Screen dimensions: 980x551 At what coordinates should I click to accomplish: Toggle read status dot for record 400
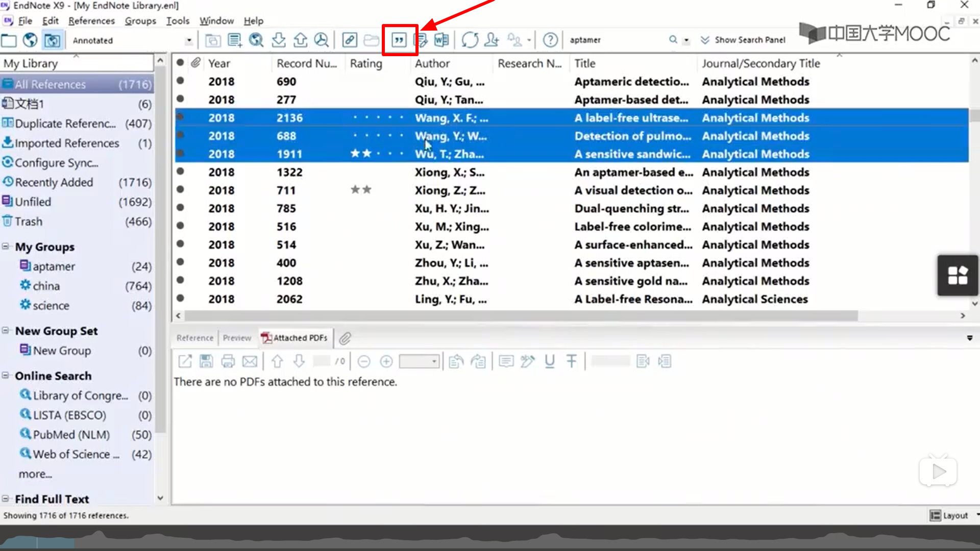tap(180, 262)
